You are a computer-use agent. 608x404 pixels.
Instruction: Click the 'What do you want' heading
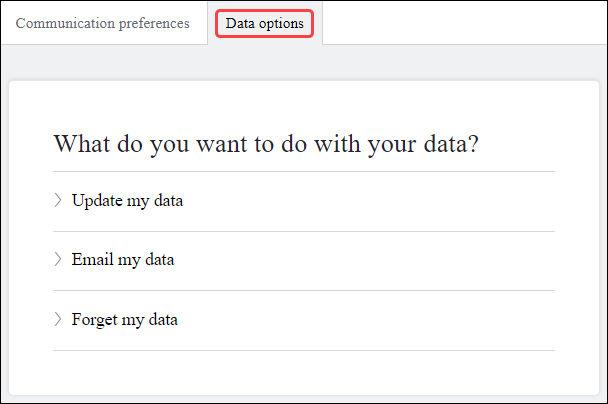coord(266,143)
